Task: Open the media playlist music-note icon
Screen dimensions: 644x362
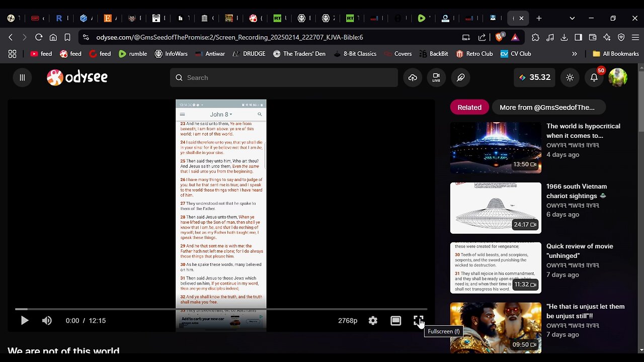Action: coord(550,37)
